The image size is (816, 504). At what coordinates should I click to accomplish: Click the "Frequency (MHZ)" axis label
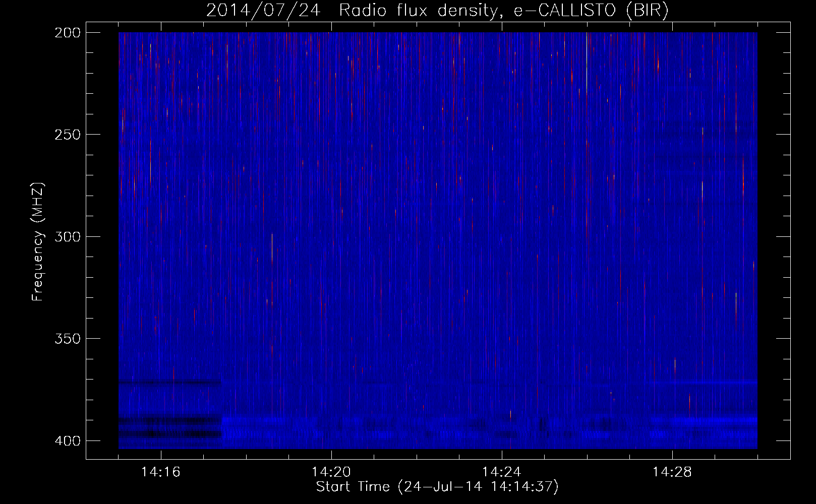38,241
